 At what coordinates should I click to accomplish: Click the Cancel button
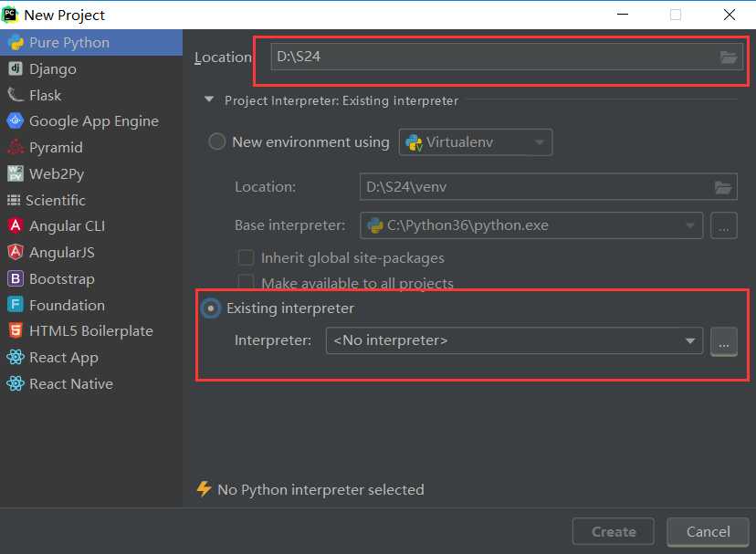point(708,532)
